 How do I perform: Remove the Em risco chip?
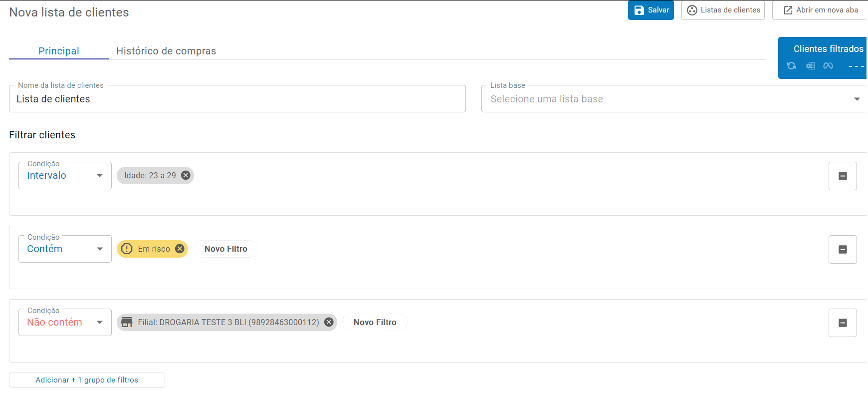pyautogui.click(x=180, y=249)
